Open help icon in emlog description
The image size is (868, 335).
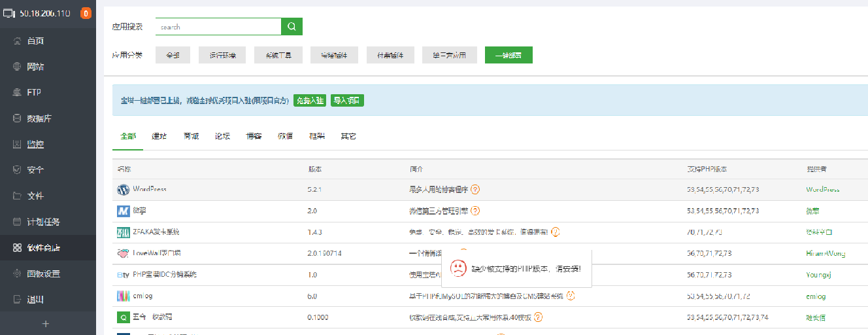tap(571, 296)
